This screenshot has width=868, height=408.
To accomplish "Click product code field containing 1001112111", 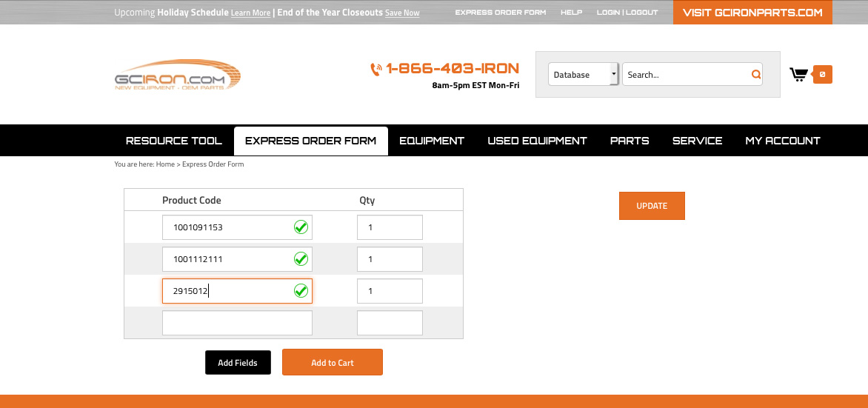I will tap(237, 258).
